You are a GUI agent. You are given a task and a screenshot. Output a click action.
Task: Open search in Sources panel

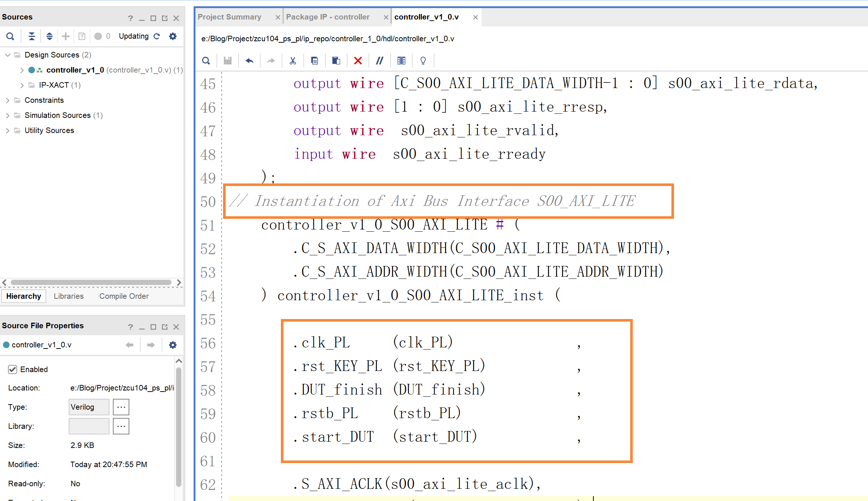coord(10,36)
